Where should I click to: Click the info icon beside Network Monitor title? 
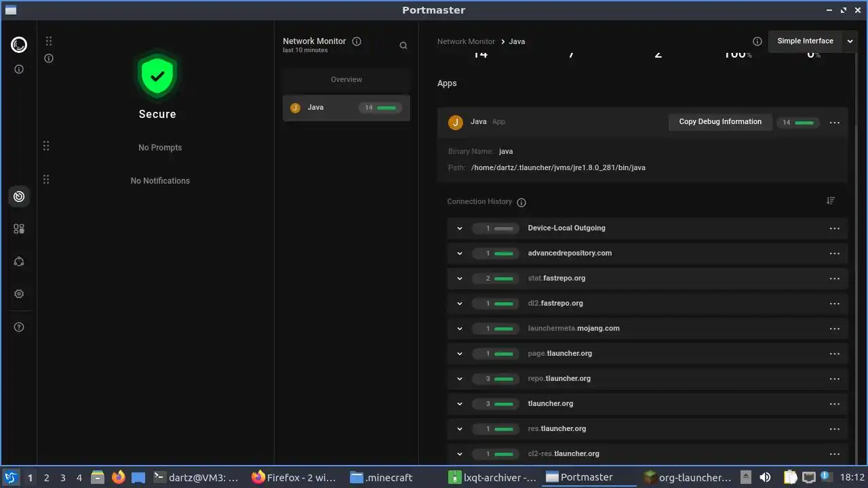[x=357, y=41]
